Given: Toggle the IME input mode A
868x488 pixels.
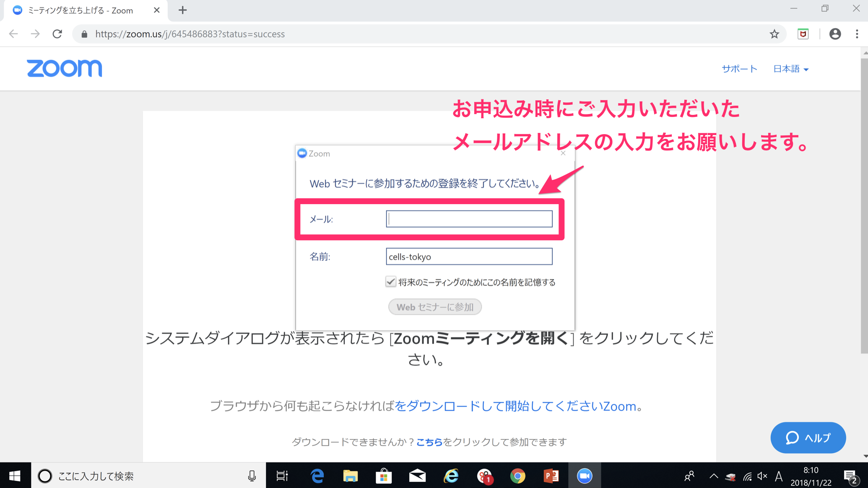Looking at the screenshot, I should (x=779, y=476).
